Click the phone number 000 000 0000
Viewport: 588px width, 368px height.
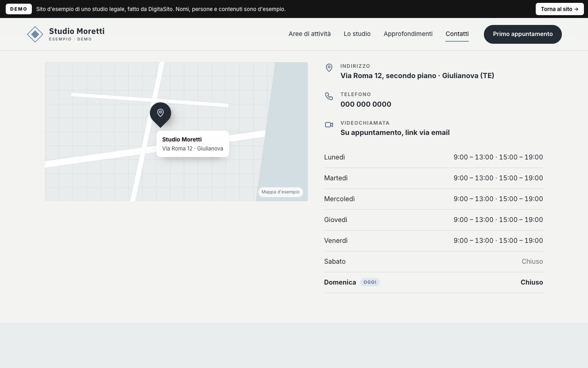pyautogui.click(x=366, y=104)
